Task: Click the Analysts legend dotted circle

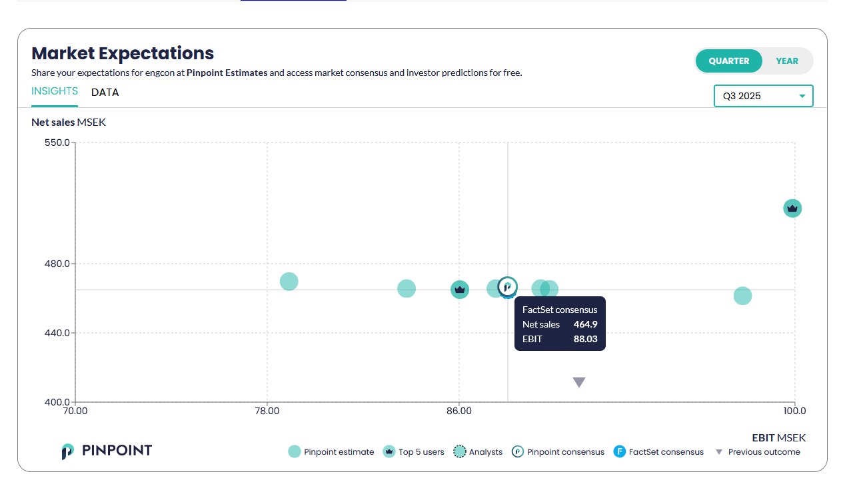Action: pyautogui.click(x=460, y=451)
